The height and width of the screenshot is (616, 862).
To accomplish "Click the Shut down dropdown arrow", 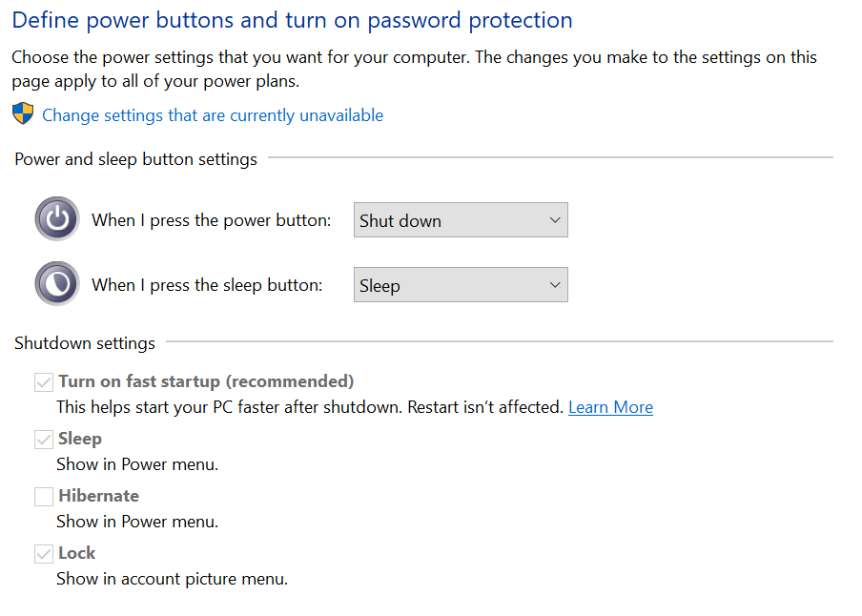I will (555, 220).
